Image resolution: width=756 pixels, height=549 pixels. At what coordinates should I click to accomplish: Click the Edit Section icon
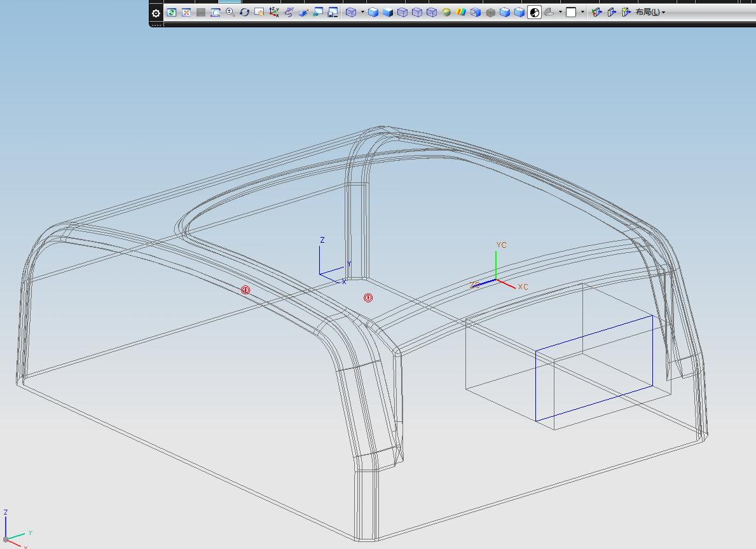tap(612, 13)
